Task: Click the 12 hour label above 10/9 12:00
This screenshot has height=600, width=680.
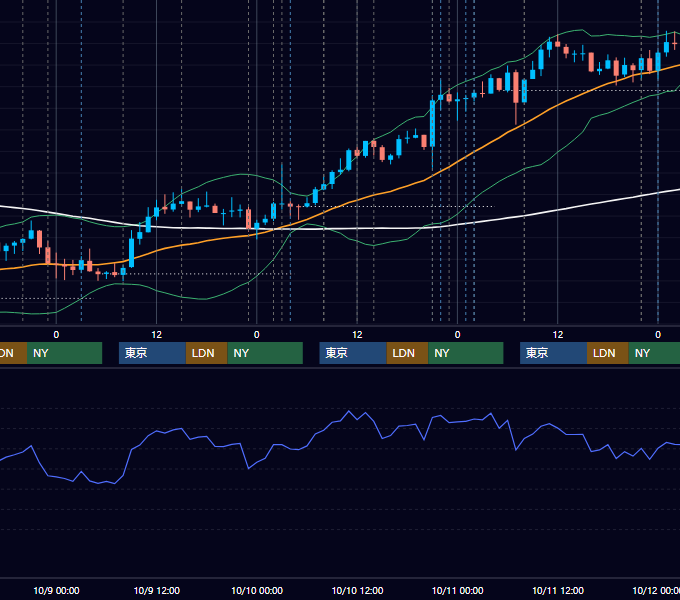Action: pyautogui.click(x=157, y=335)
